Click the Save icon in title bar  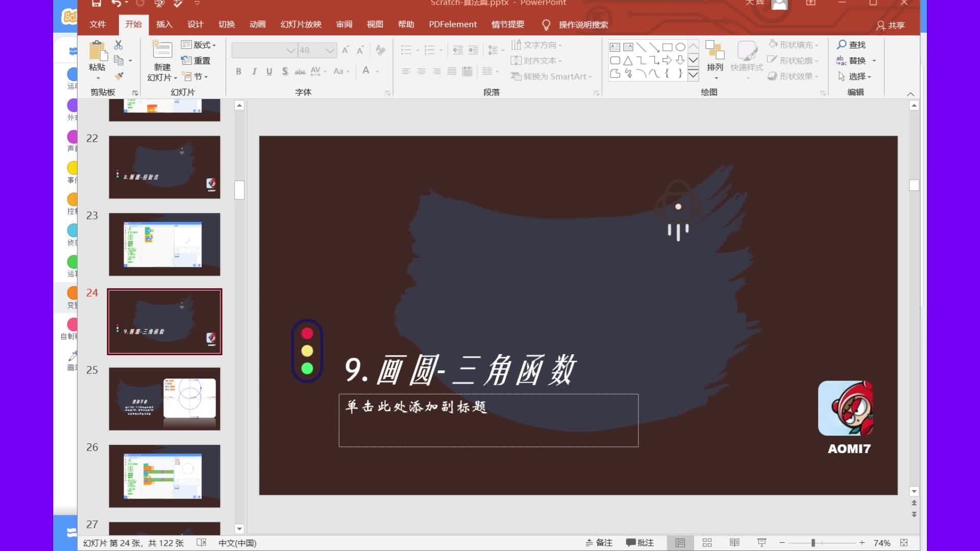[x=96, y=3]
